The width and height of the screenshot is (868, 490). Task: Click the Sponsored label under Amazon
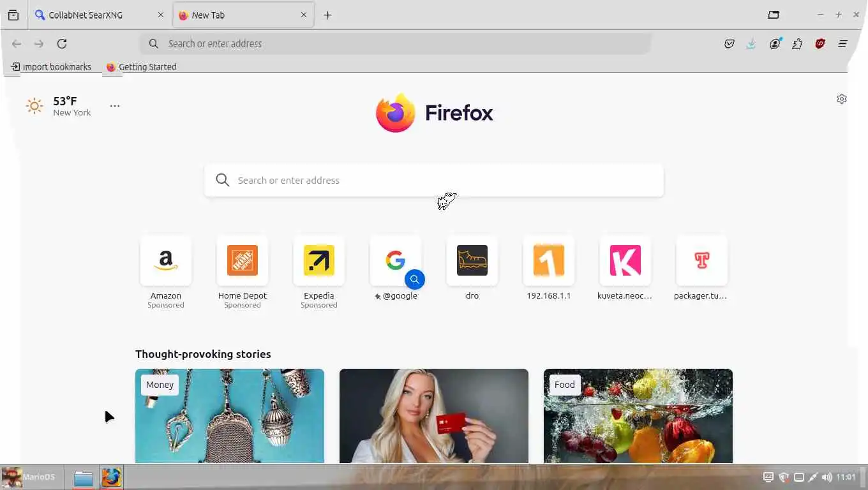[166, 305]
